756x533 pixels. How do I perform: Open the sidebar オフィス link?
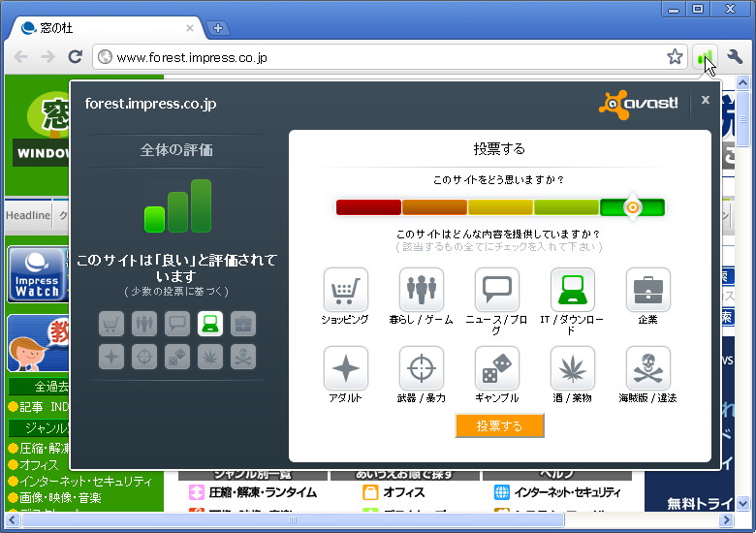click(x=39, y=465)
